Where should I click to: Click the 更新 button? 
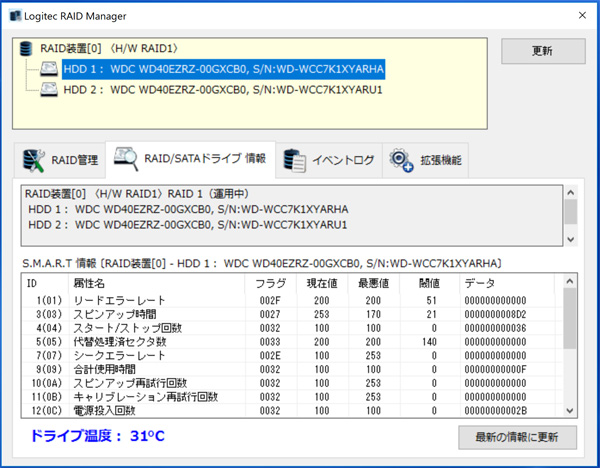coord(543,51)
